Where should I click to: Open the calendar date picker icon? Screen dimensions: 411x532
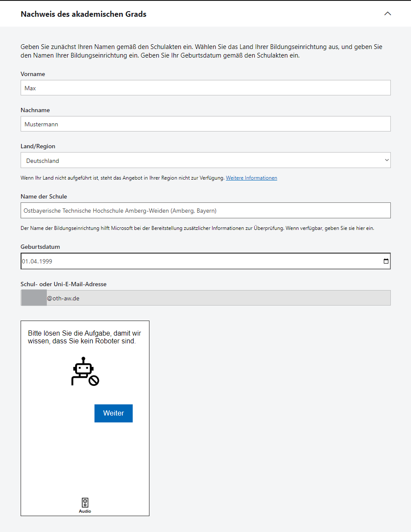point(386,261)
